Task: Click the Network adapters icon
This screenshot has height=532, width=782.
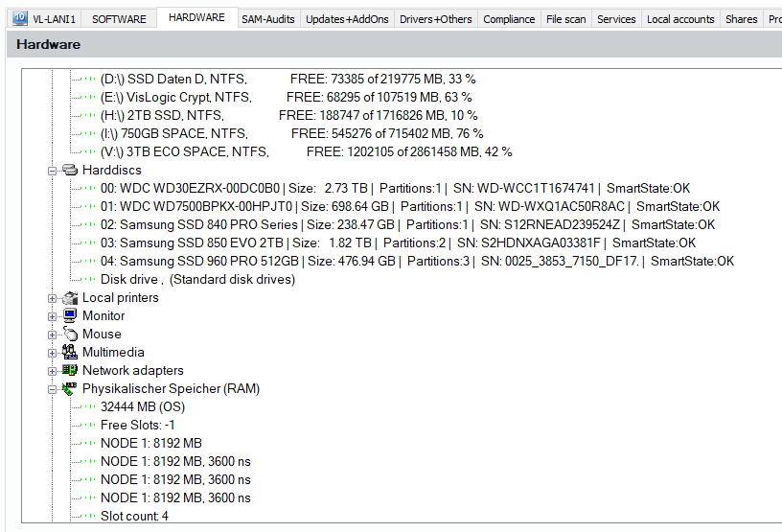Action: 70,371
